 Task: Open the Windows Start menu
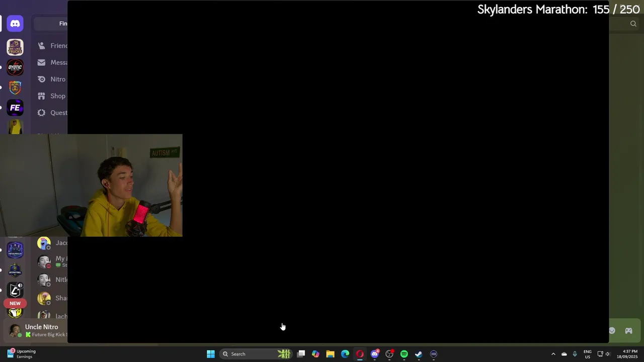point(211,354)
